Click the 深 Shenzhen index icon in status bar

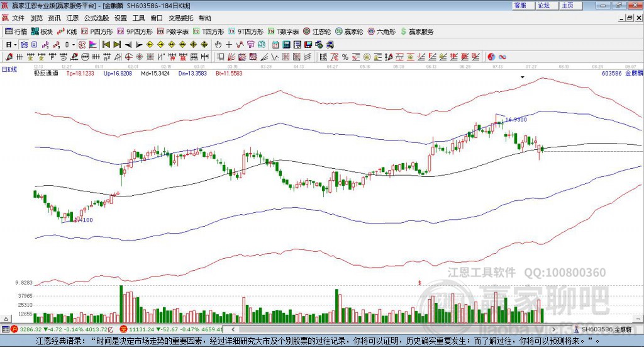tap(124, 329)
